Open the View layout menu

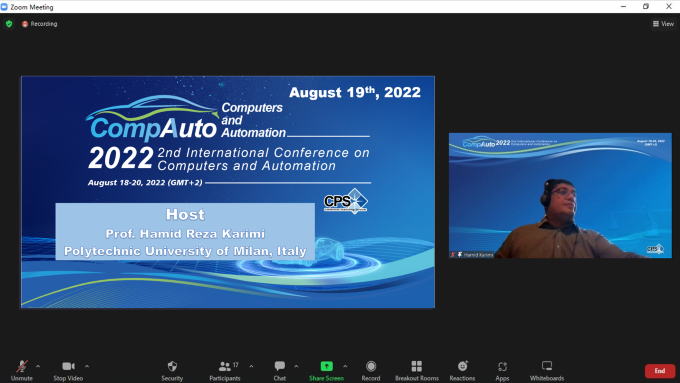click(x=663, y=24)
